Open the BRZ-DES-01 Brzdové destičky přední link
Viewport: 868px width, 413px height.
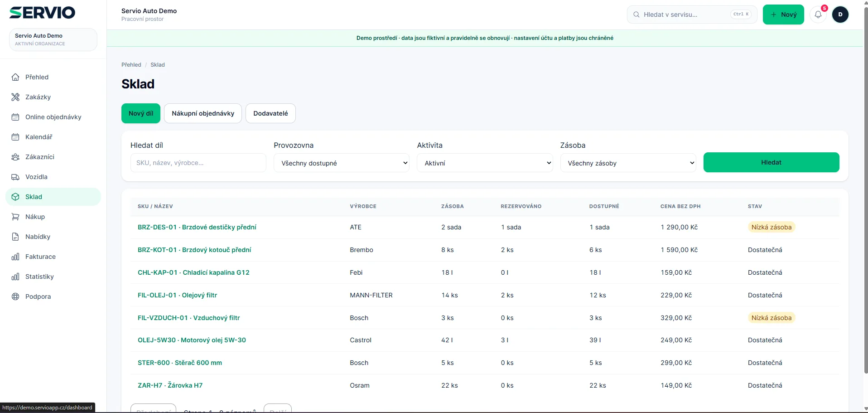pyautogui.click(x=197, y=227)
